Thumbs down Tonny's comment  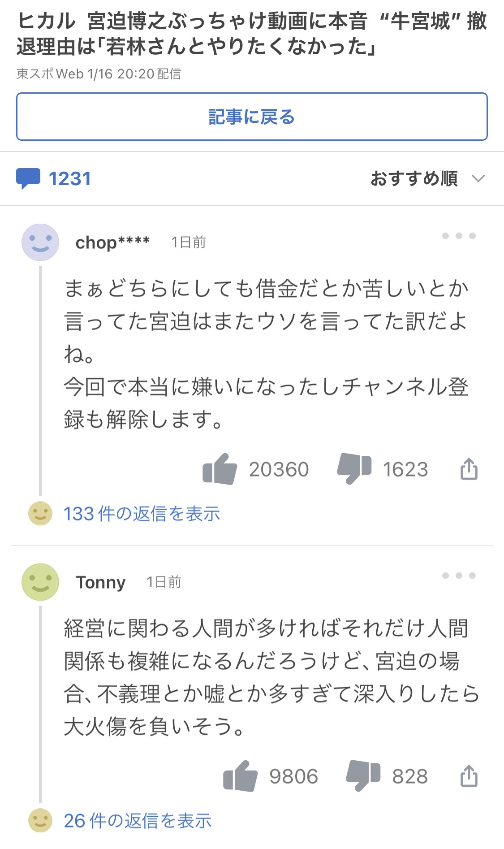(x=363, y=775)
